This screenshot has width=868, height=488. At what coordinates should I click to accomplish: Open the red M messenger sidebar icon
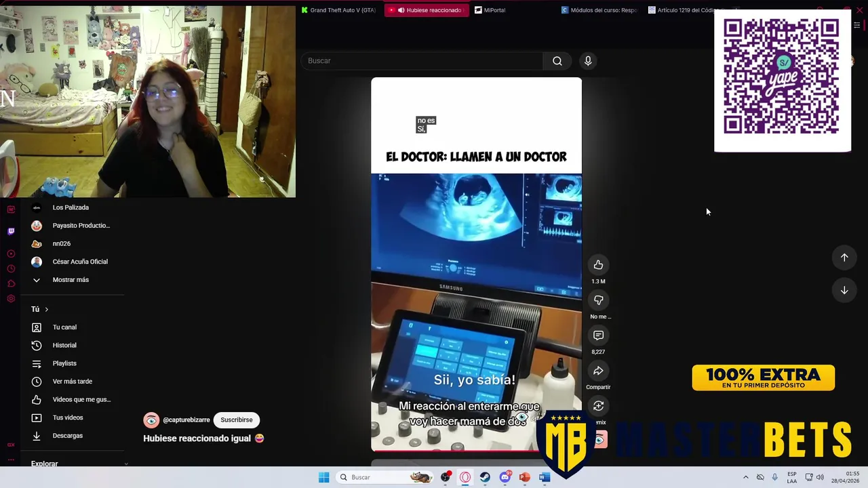pos(11,209)
